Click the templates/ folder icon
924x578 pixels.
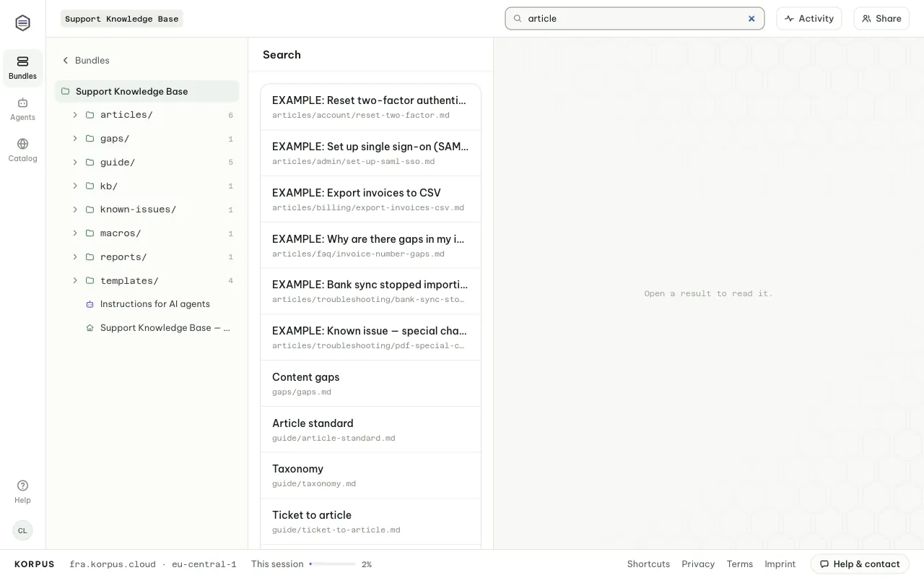coord(90,280)
